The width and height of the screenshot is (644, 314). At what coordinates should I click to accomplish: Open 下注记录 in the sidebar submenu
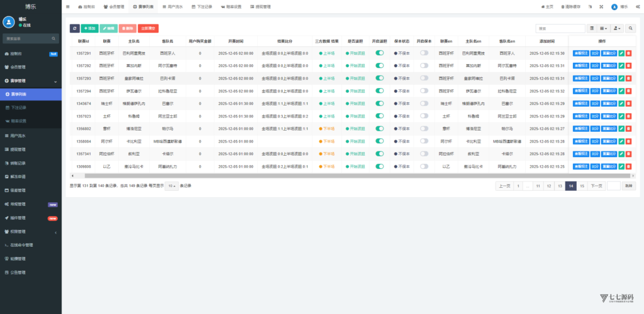pos(31,108)
